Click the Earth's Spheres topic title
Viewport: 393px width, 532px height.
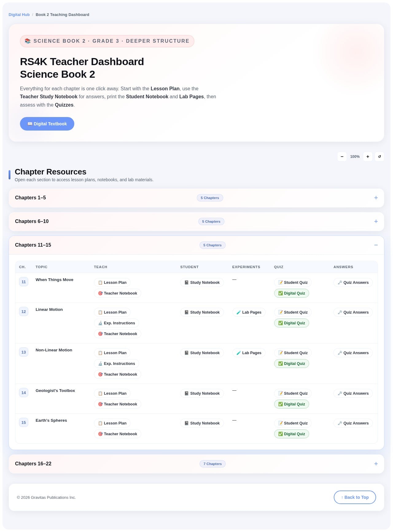coord(51,421)
